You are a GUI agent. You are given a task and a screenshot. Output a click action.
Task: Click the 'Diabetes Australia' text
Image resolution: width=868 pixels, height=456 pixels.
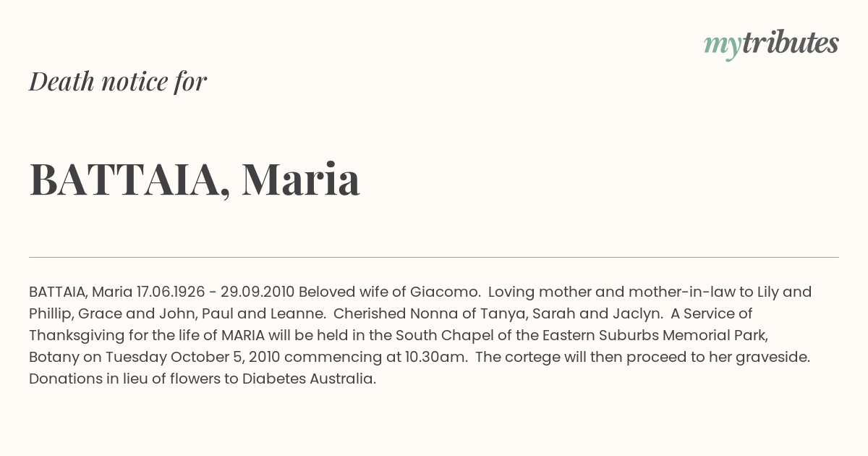(x=309, y=379)
